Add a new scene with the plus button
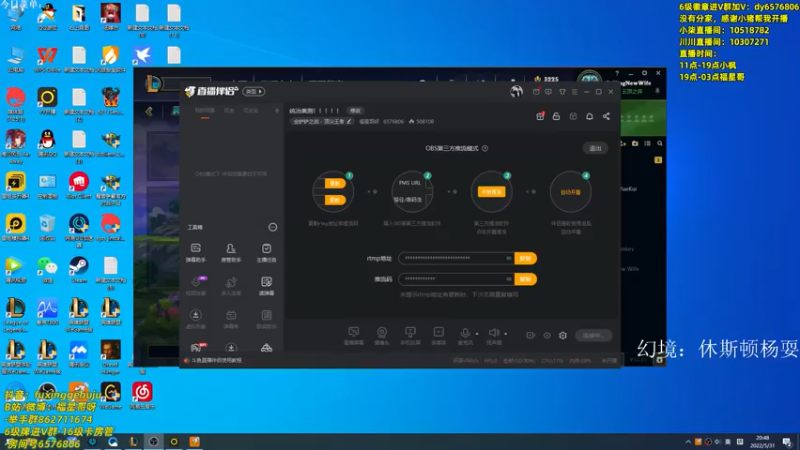Image resolution: width=800 pixels, height=450 pixels. (277, 111)
